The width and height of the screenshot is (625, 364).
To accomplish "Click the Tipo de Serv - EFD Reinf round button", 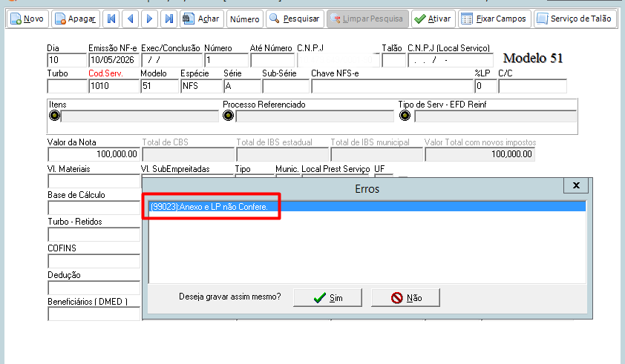I will [x=405, y=116].
